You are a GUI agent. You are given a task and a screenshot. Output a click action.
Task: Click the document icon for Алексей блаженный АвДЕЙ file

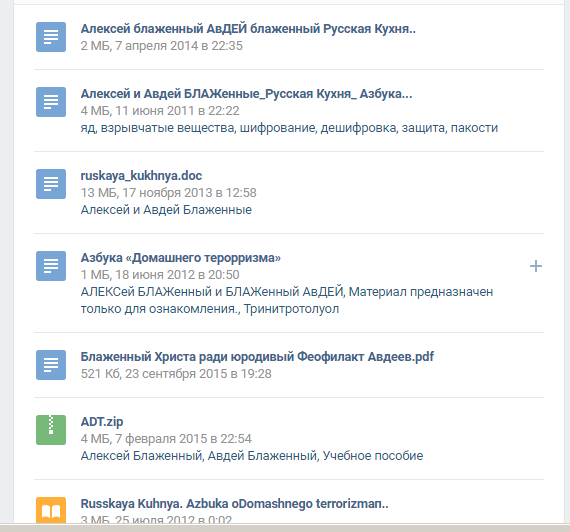51,37
